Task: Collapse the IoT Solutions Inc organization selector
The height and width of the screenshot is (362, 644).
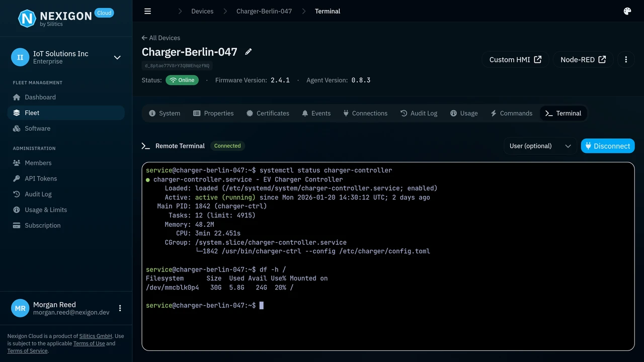Action: (117, 57)
